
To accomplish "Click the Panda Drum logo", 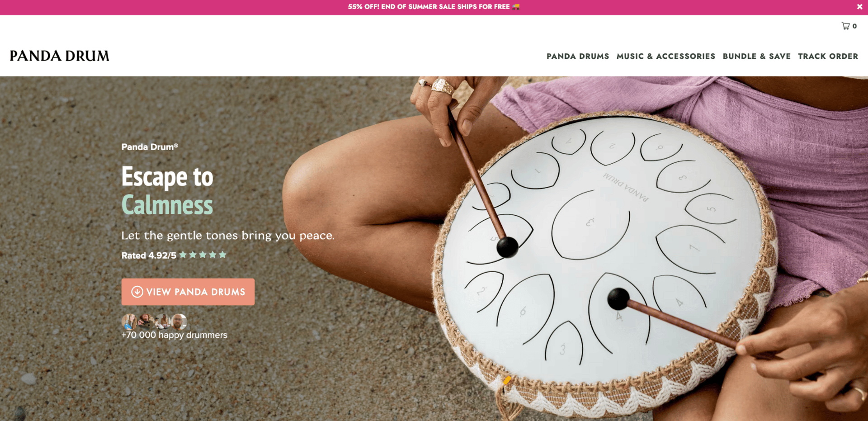I will pyautogui.click(x=60, y=56).
